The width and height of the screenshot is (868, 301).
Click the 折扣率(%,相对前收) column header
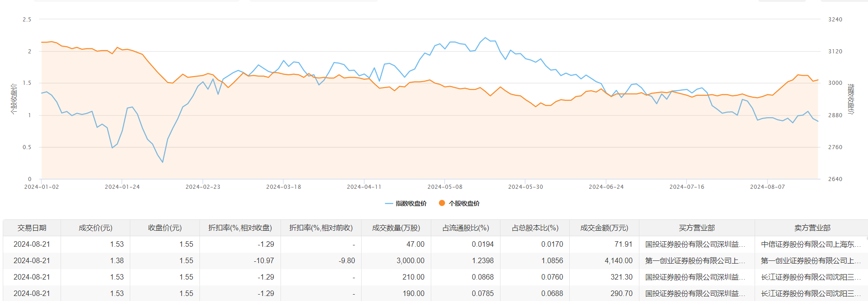pyautogui.click(x=321, y=228)
